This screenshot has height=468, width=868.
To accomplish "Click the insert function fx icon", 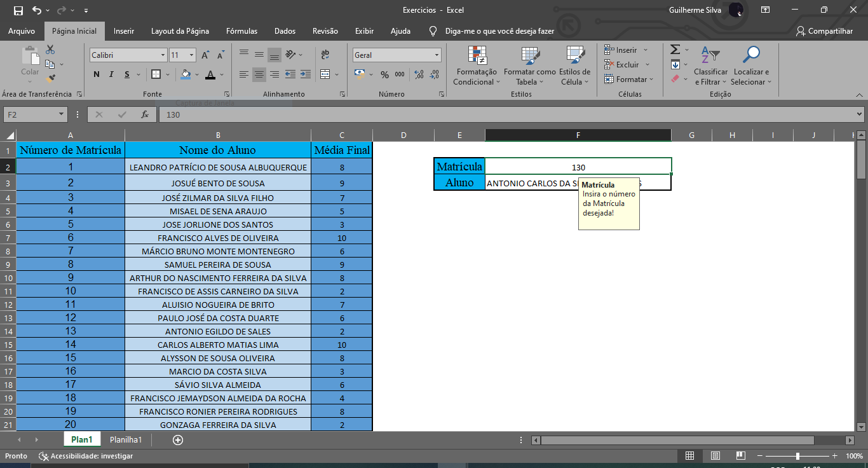I will click(x=145, y=114).
